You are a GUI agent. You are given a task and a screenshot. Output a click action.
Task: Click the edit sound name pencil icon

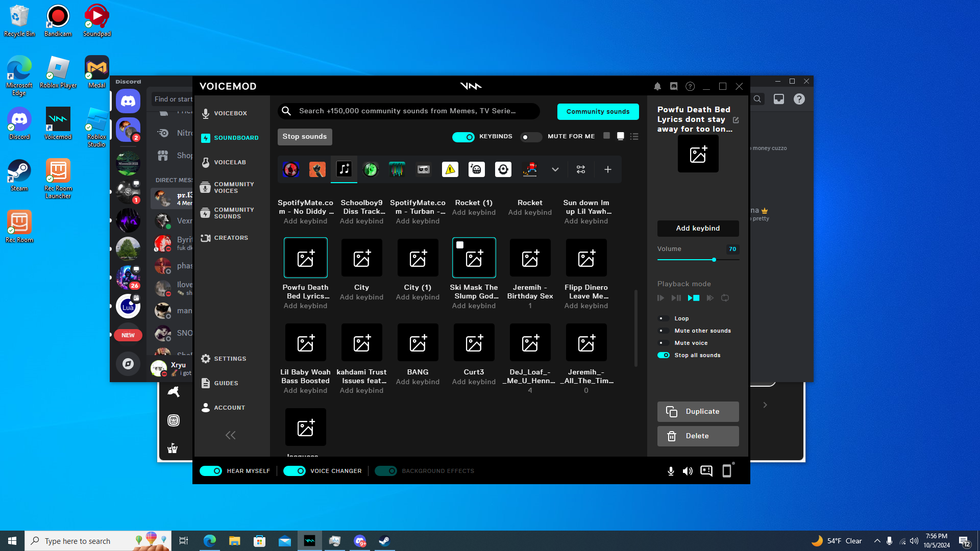click(x=736, y=120)
